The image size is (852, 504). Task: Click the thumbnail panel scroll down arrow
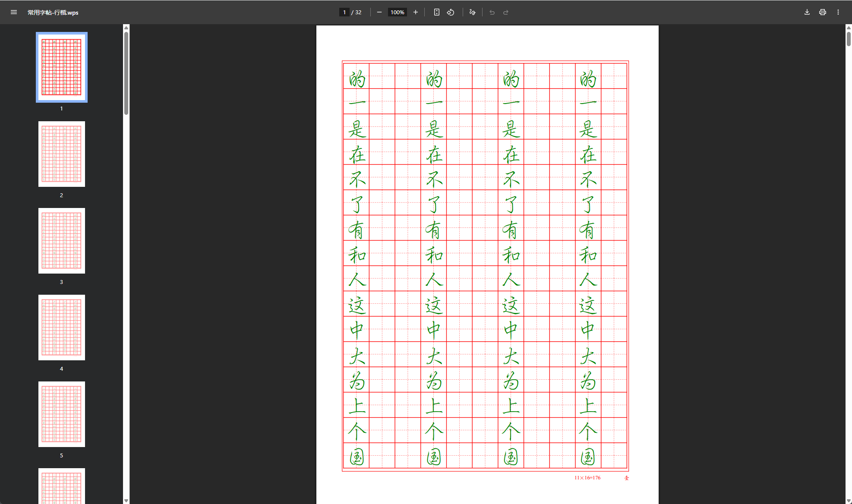pos(126,501)
